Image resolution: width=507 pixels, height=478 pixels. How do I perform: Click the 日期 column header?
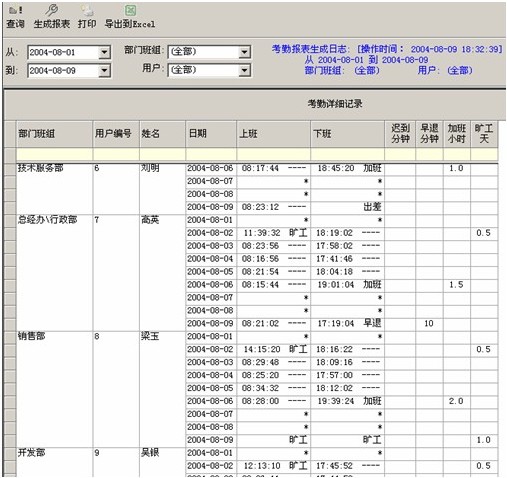pos(211,134)
